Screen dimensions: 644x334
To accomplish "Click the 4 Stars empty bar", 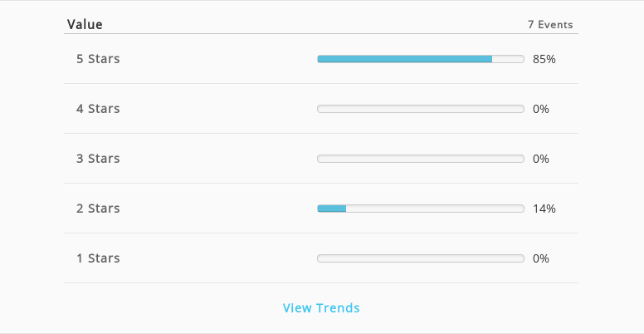I will click(421, 109).
